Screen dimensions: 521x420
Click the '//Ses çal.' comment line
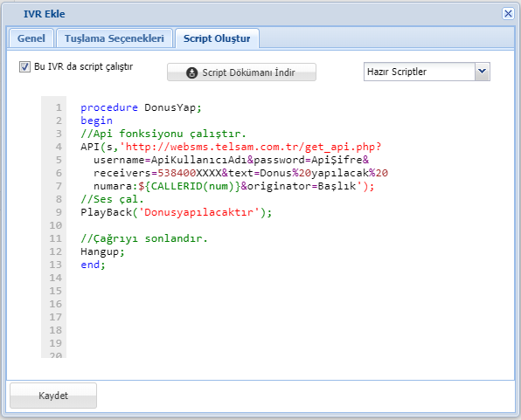click(112, 199)
